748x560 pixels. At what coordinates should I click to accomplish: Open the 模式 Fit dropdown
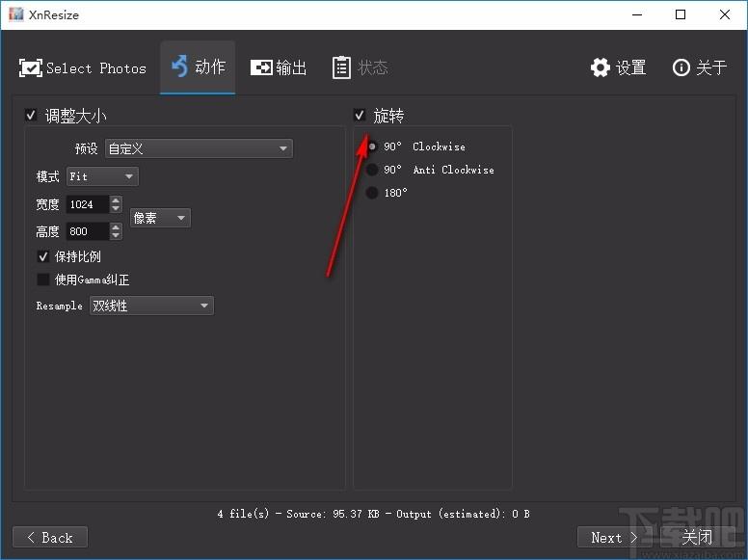(x=102, y=176)
